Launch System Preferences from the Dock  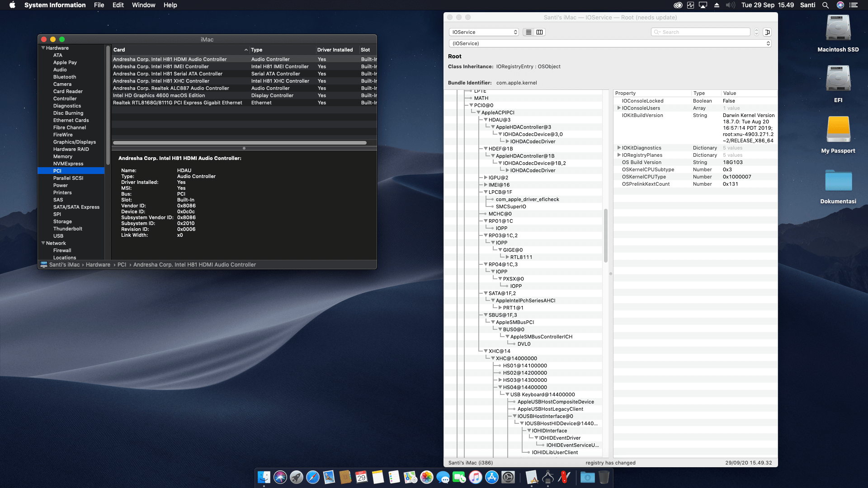[509, 478]
